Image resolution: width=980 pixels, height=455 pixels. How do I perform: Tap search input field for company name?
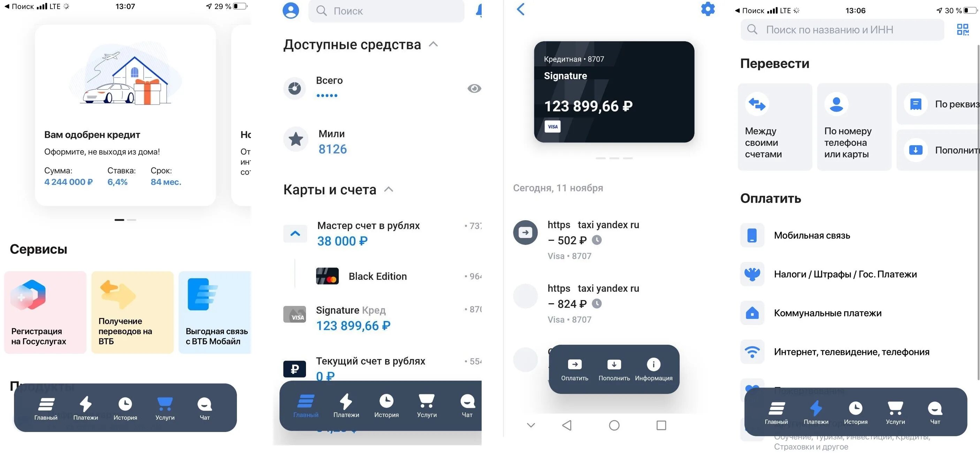pyautogui.click(x=843, y=30)
